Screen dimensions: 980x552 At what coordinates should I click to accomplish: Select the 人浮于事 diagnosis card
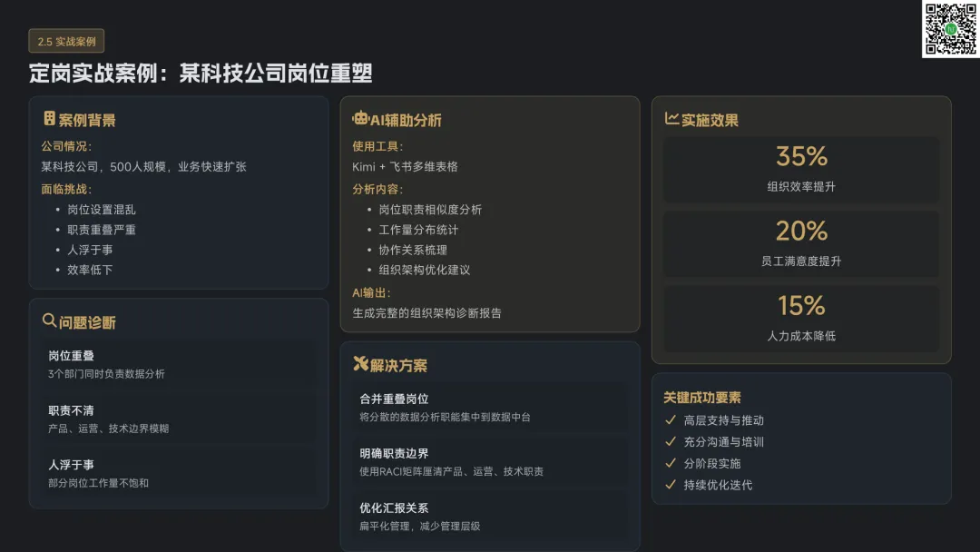(x=179, y=473)
